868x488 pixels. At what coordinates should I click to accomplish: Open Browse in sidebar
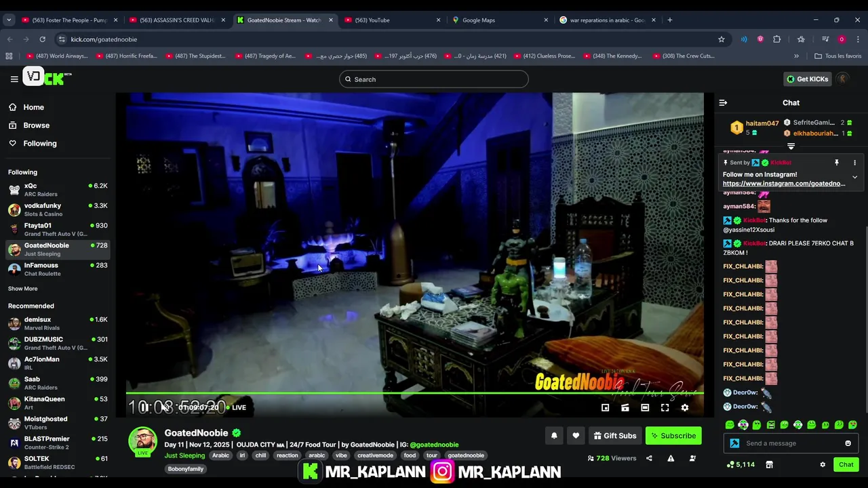point(30,125)
